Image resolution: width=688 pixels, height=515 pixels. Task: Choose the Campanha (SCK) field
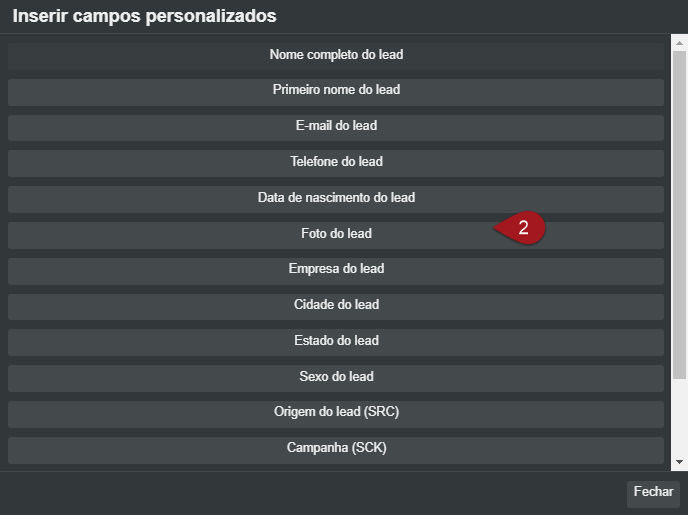click(336, 448)
